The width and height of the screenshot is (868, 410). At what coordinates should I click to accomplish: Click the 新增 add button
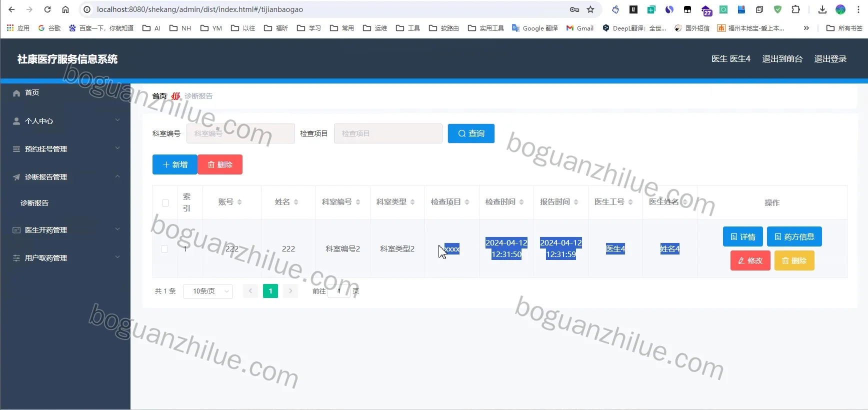tap(175, 164)
